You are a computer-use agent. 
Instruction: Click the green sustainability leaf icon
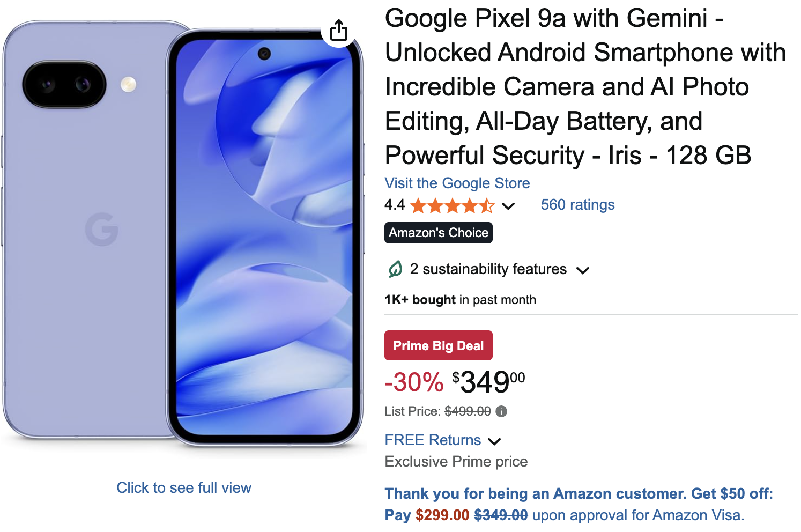click(395, 269)
